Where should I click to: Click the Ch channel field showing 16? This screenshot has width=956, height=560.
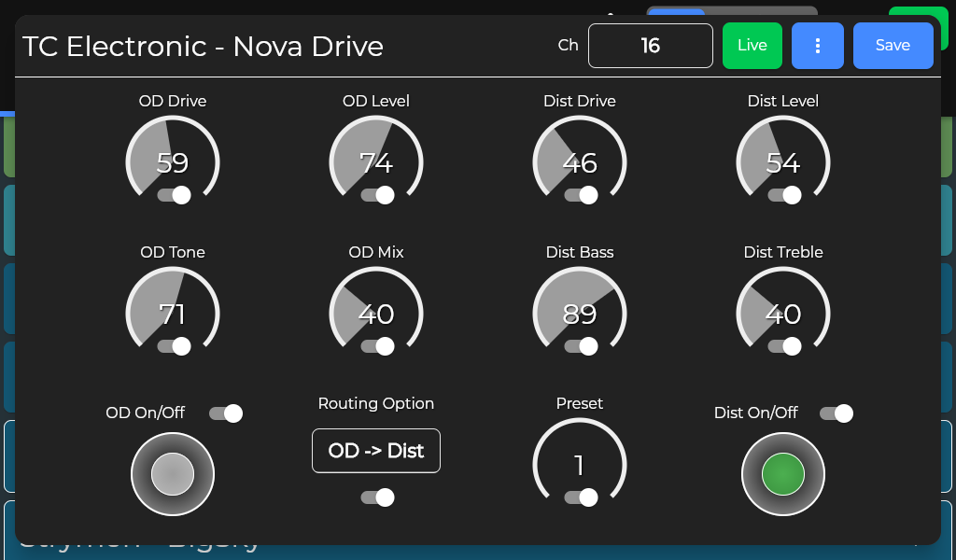(x=651, y=46)
